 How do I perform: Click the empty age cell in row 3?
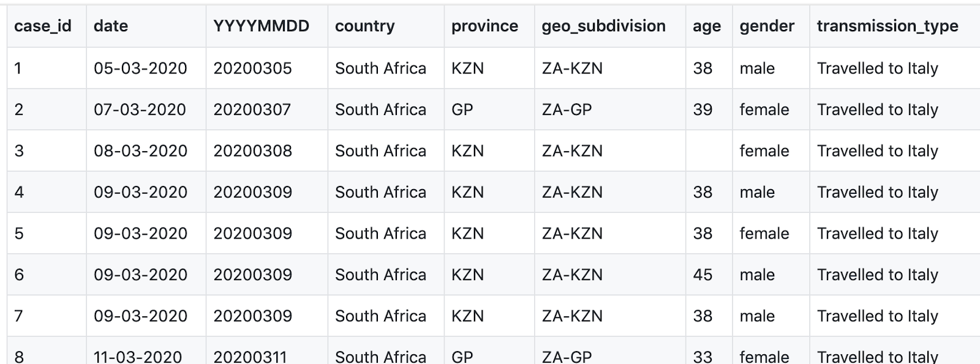708,151
